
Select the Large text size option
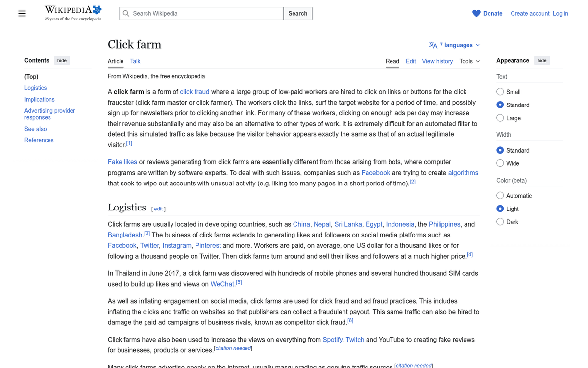(x=500, y=118)
